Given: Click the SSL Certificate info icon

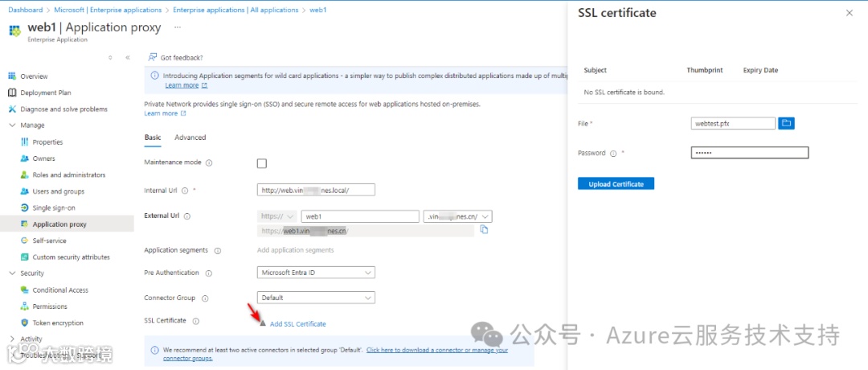Looking at the screenshot, I should tap(196, 321).
